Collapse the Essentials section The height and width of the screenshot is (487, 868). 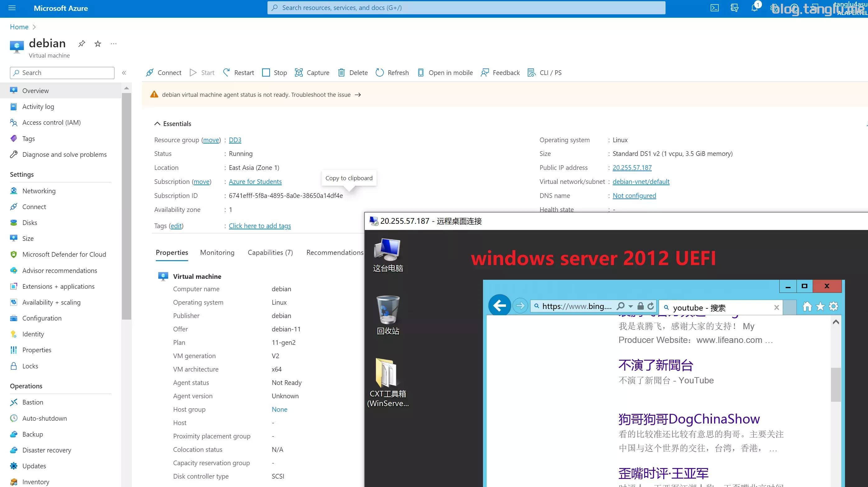click(157, 124)
